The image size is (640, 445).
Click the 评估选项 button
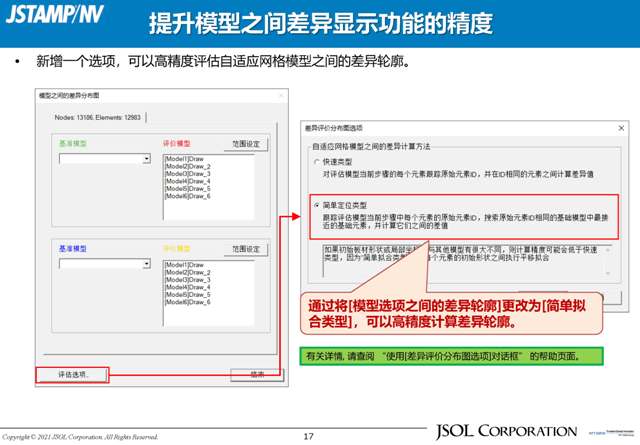(73, 375)
